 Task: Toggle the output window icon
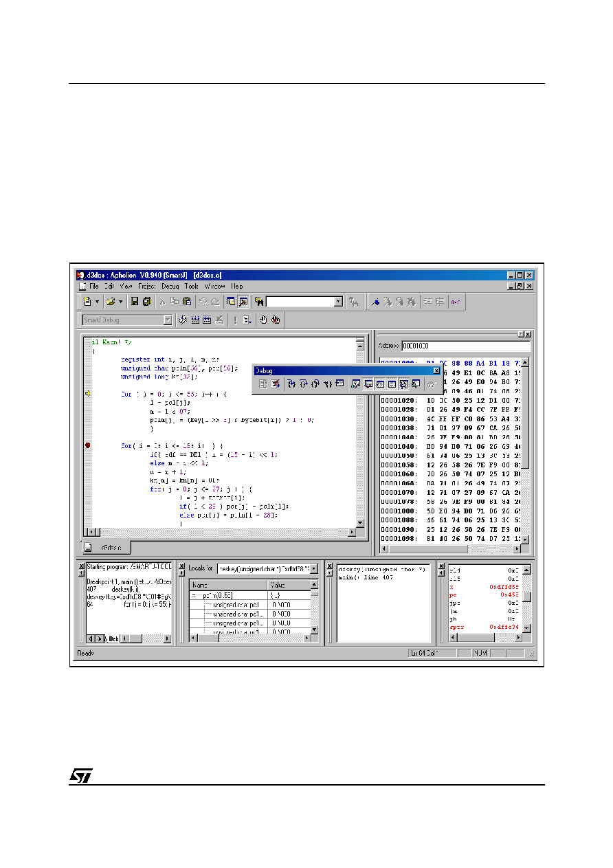click(x=243, y=301)
